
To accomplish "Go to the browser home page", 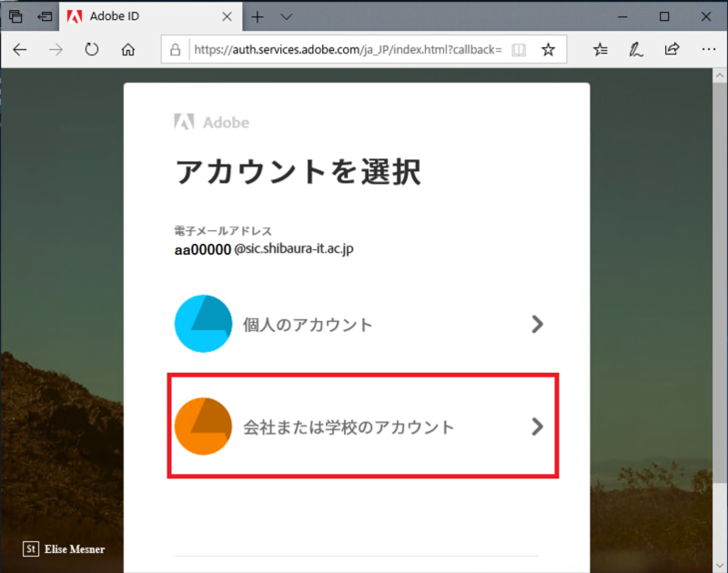I will 128,49.
